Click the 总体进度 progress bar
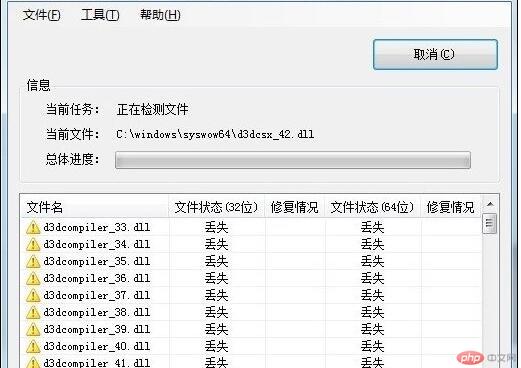The image size is (521, 368). [x=293, y=160]
